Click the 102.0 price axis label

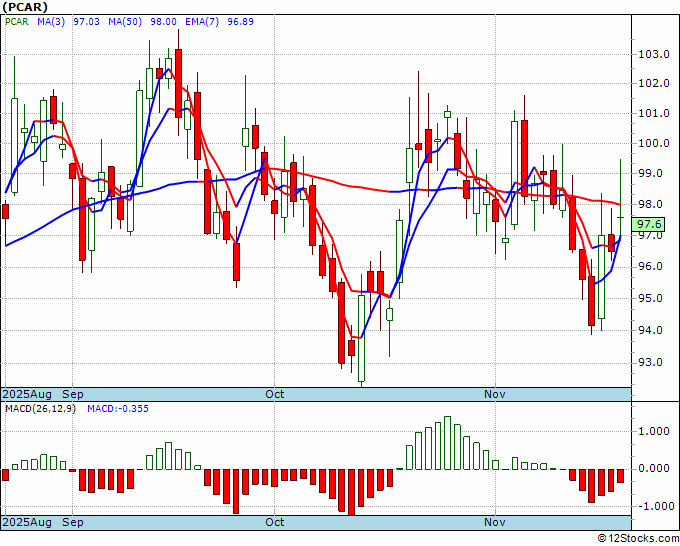click(654, 83)
